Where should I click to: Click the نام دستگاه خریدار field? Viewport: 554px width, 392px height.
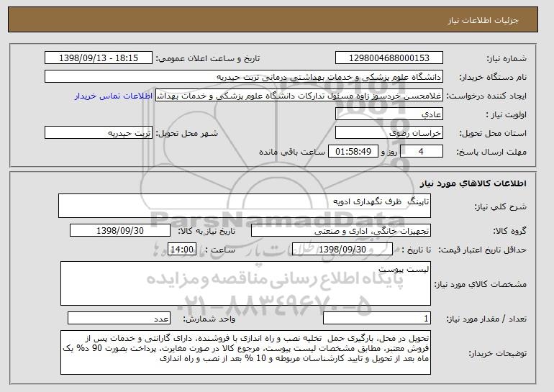(244, 77)
